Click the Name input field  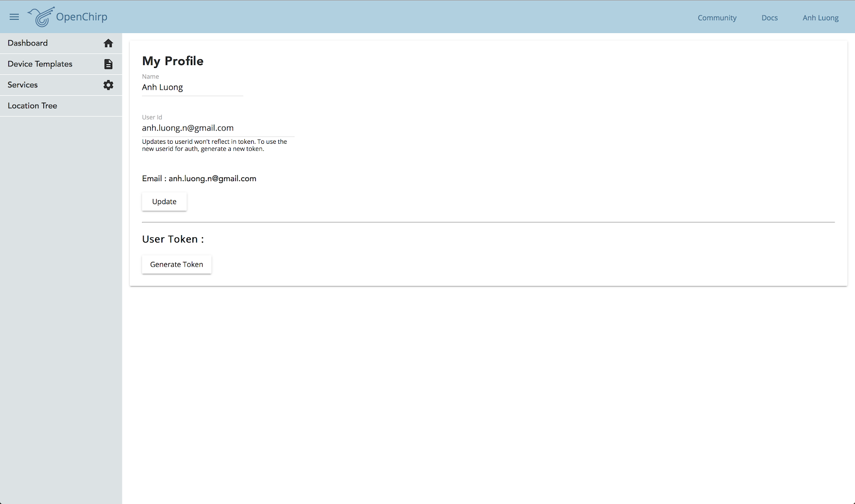pyautogui.click(x=192, y=88)
